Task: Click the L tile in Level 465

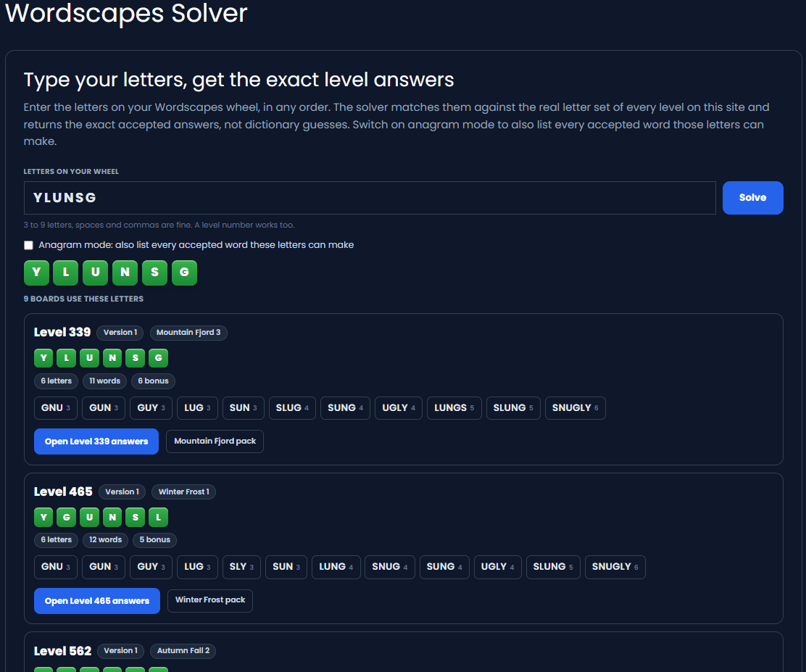Action: tap(158, 518)
